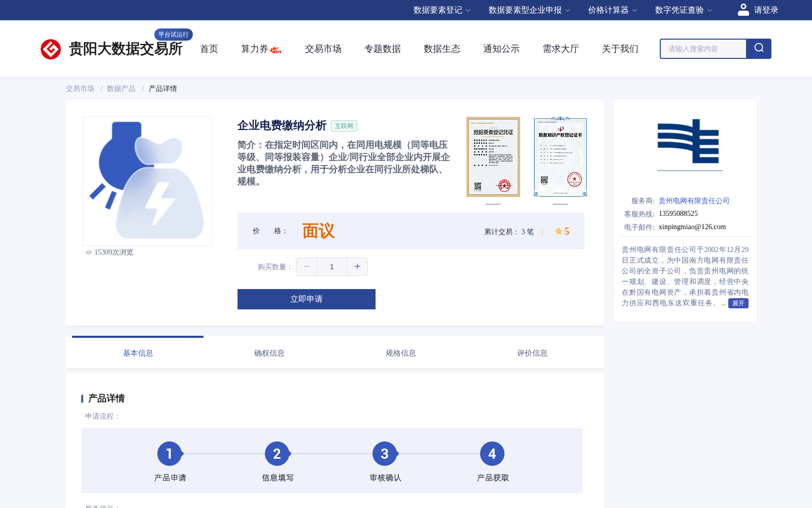The width and height of the screenshot is (812, 508).
Task: Click 交易市场 breadcrumb link
Action: pyautogui.click(x=80, y=88)
